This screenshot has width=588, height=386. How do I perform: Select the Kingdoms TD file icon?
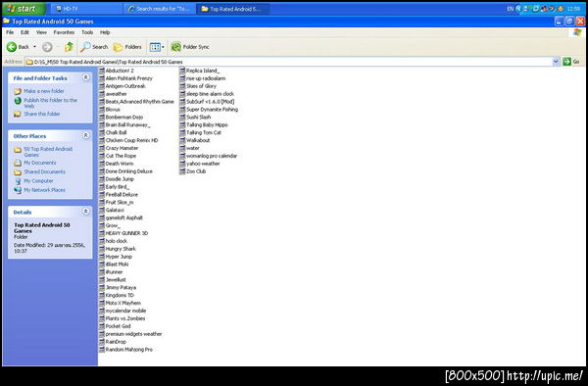(102, 295)
